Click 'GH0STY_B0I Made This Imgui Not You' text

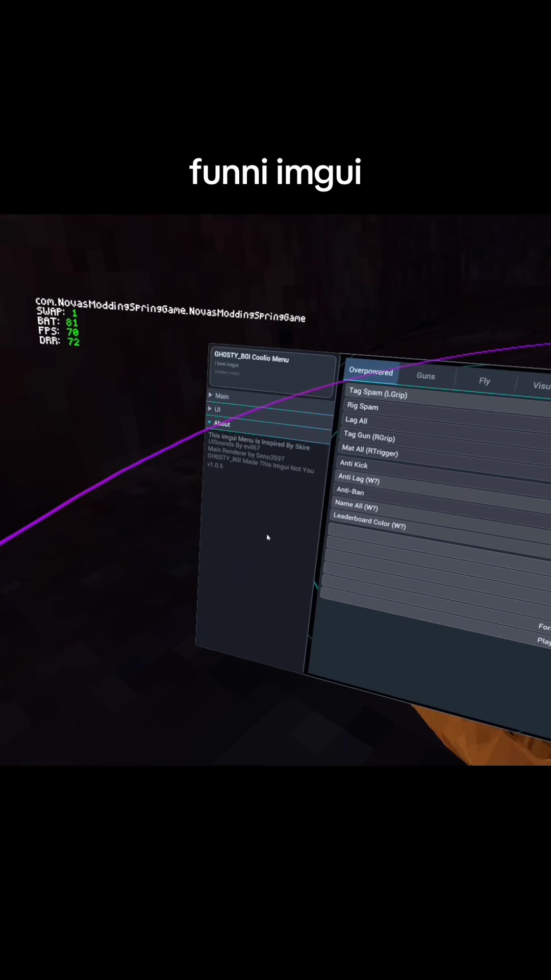click(x=260, y=462)
